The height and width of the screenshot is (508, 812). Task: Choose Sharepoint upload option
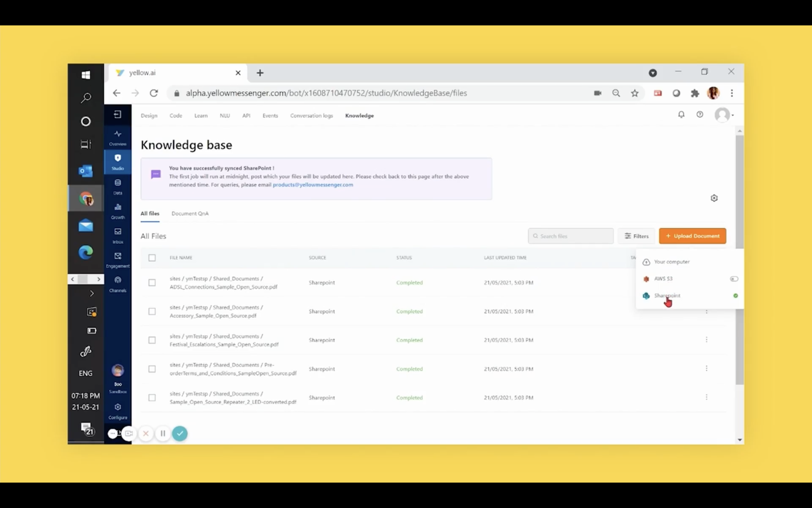point(690,296)
